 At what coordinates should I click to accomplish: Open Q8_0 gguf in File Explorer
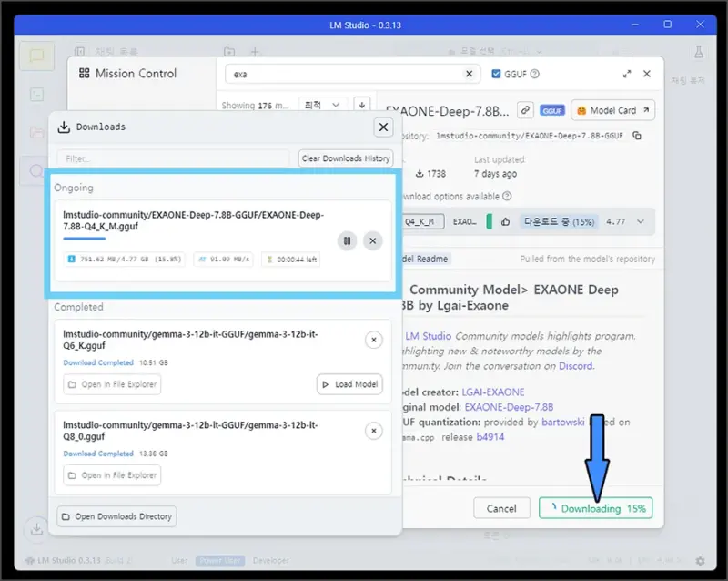tap(112, 475)
